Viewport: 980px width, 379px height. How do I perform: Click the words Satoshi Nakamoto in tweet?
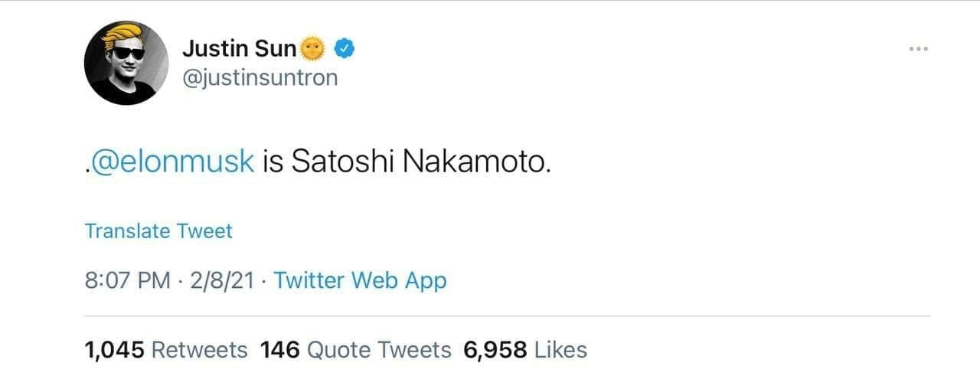pos(421,162)
